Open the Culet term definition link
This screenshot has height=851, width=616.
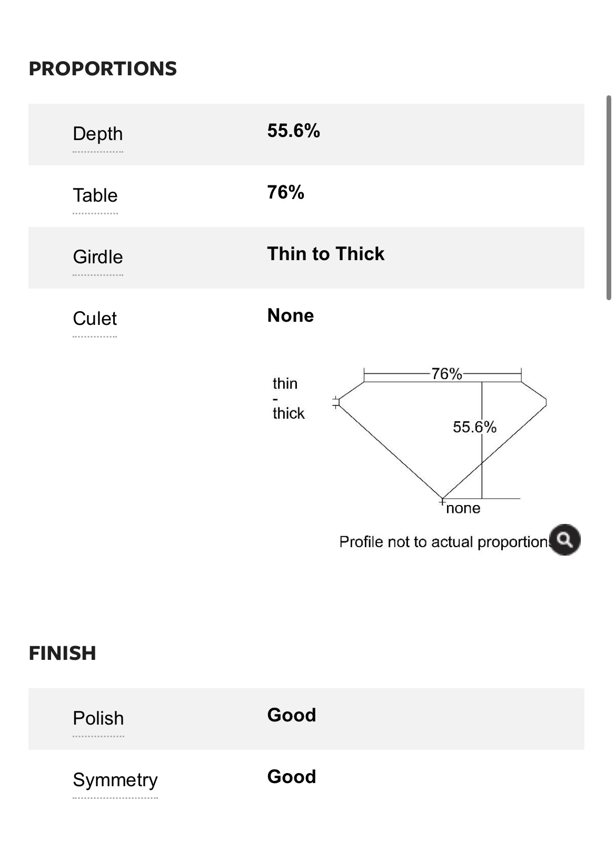pos(95,319)
